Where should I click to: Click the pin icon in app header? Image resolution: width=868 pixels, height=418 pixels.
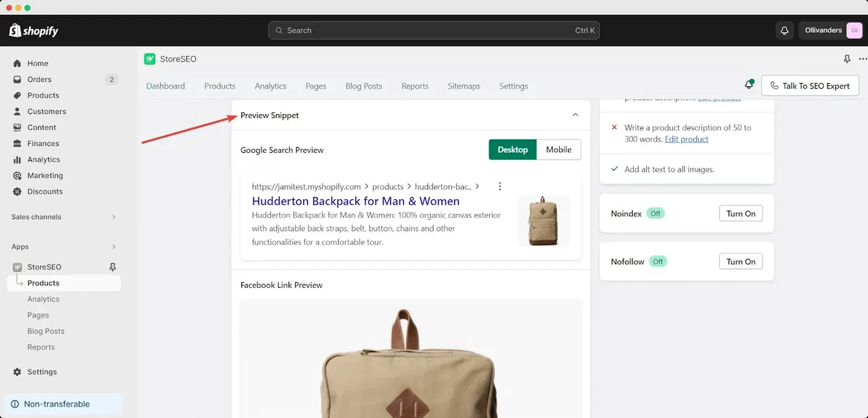point(847,59)
